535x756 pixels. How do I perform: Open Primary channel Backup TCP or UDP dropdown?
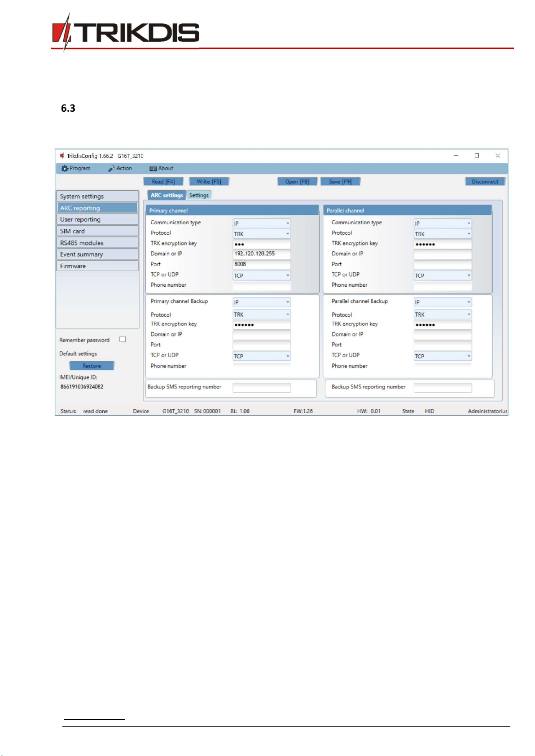pos(262,356)
